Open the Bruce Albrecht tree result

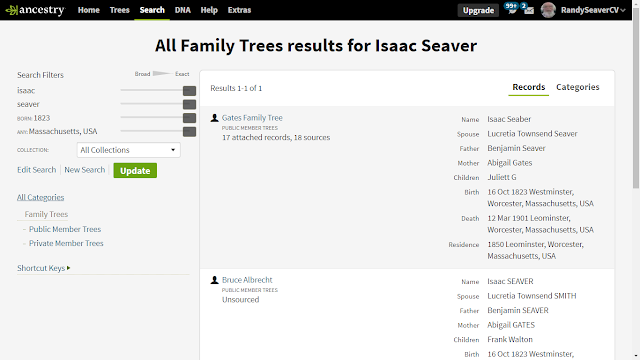click(247, 280)
